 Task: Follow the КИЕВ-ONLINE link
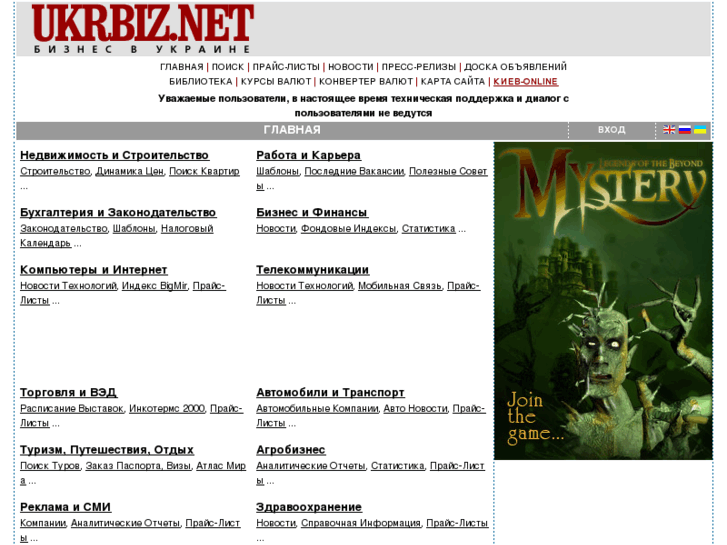pyautogui.click(x=525, y=82)
